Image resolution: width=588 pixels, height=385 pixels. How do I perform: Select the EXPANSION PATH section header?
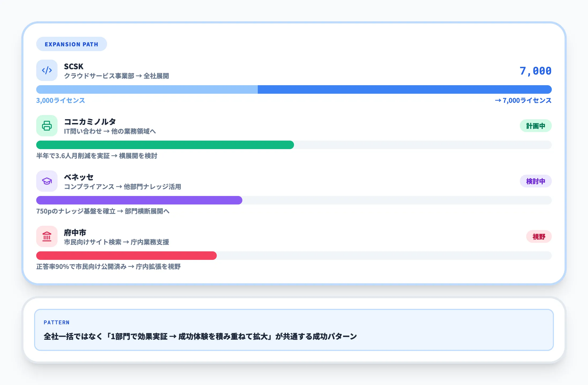coord(71,44)
